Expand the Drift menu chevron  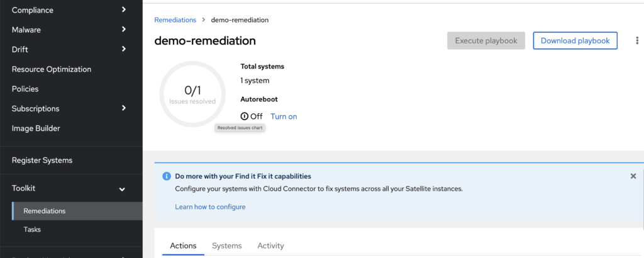coord(124,49)
